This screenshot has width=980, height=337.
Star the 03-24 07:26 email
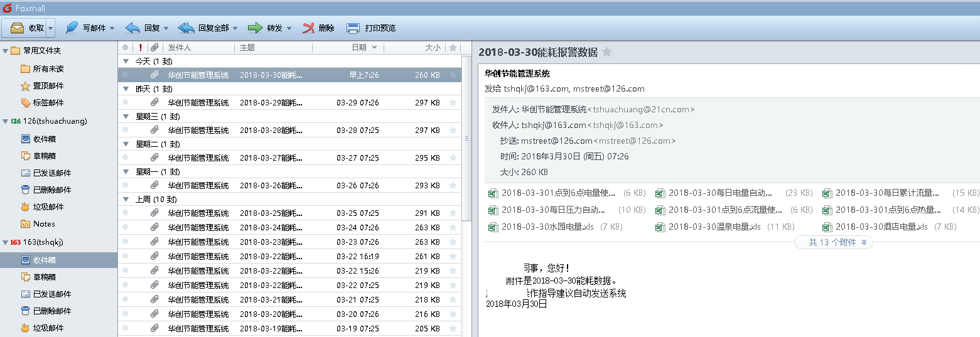[453, 227]
